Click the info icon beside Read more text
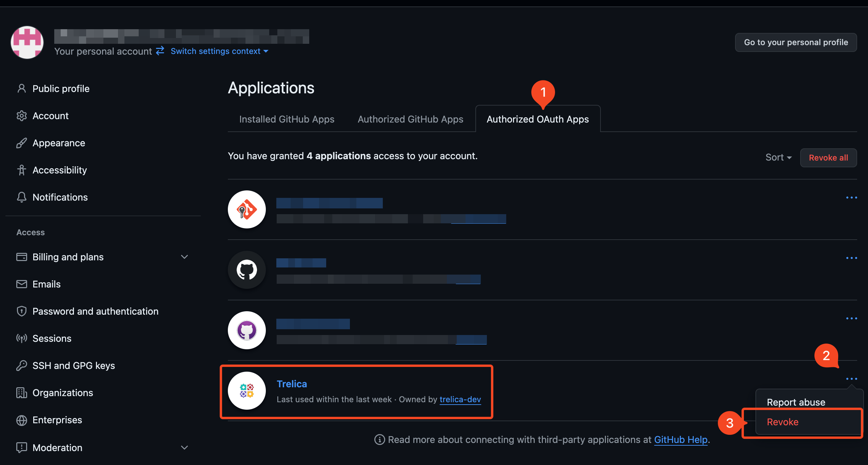 point(379,440)
